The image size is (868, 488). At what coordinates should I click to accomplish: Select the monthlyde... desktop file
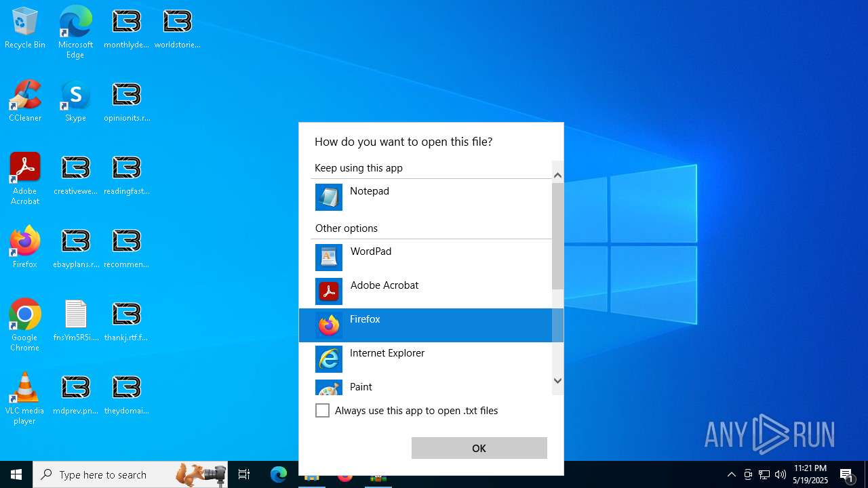tap(126, 29)
